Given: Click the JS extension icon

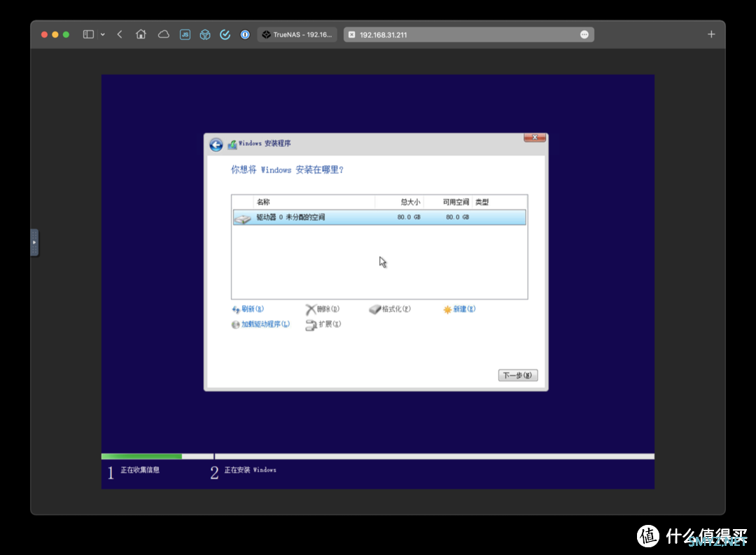Looking at the screenshot, I should click(185, 34).
